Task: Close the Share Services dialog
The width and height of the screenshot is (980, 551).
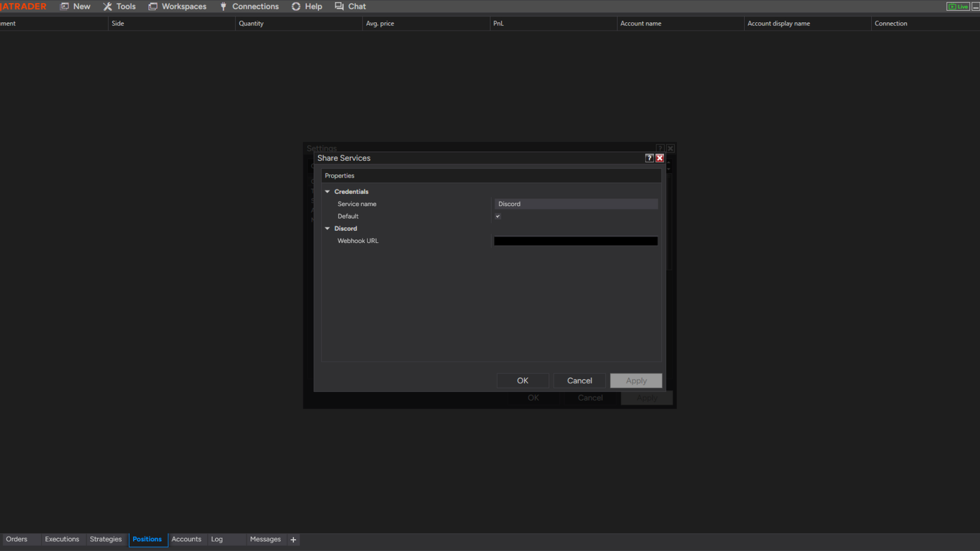Action: click(x=660, y=158)
